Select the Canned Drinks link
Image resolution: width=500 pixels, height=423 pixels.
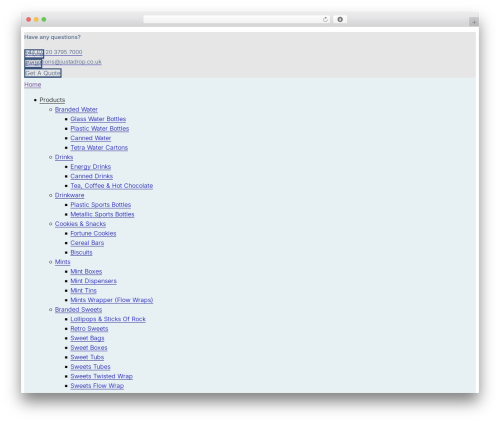[x=92, y=176]
